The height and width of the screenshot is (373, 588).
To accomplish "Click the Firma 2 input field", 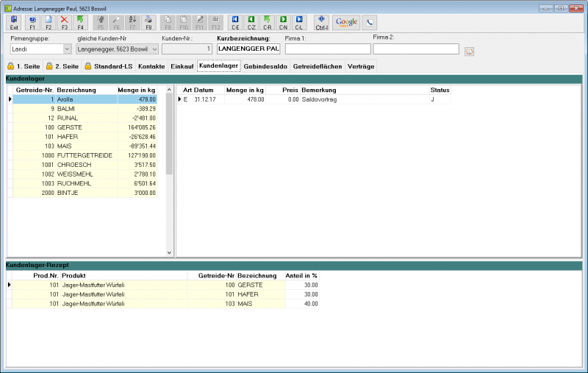I will point(416,49).
